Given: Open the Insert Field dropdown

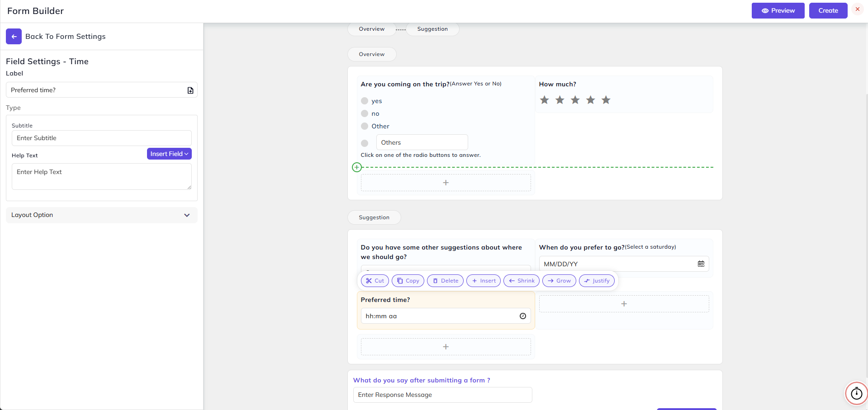Looking at the screenshot, I should [x=169, y=154].
